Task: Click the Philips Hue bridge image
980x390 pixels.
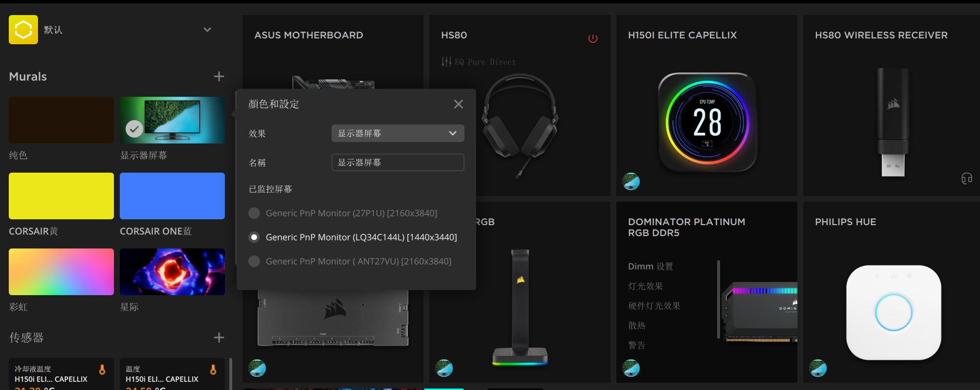Action: coord(894,313)
